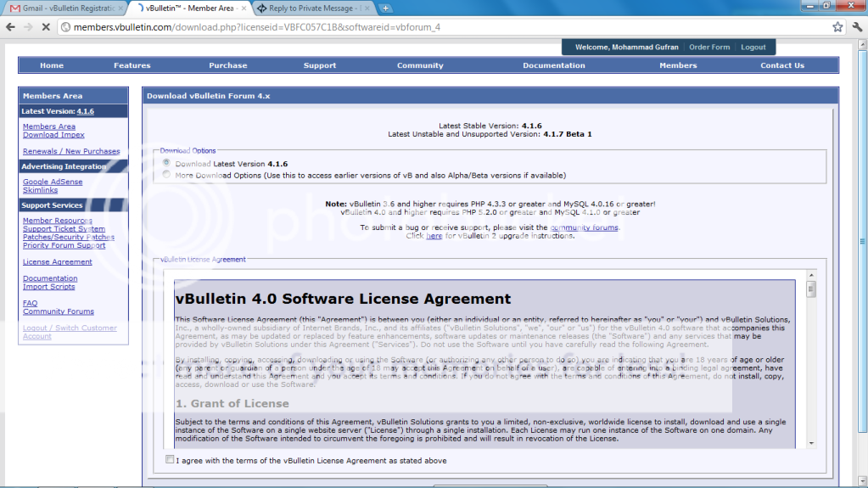Close the vBulletin Member Area tab

(244, 8)
